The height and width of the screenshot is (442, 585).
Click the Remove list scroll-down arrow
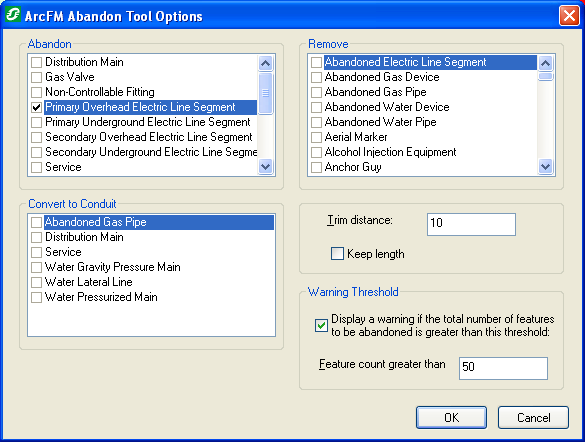(x=545, y=166)
